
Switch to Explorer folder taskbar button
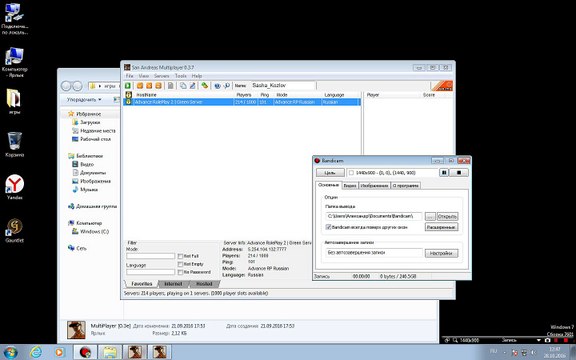point(110,353)
